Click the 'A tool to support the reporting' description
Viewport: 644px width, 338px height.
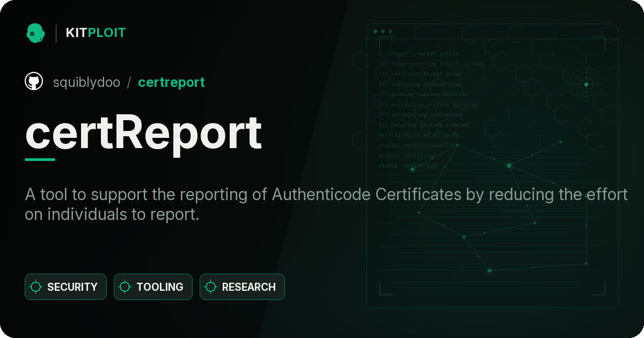pyautogui.click(x=326, y=204)
